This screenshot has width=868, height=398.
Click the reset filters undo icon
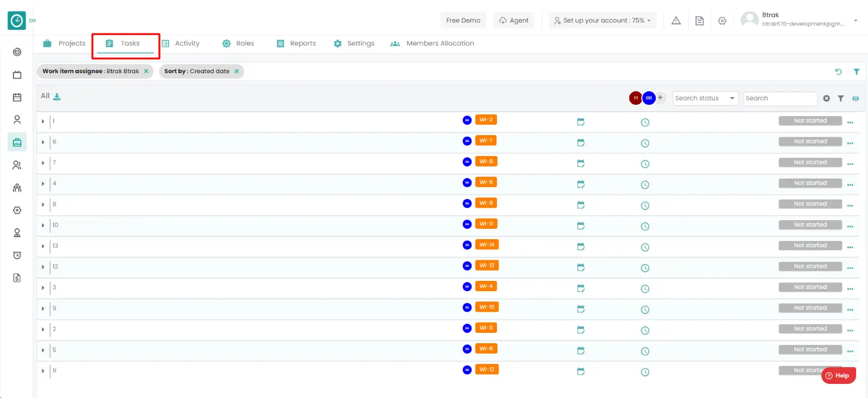pyautogui.click(x=838, y=72)
